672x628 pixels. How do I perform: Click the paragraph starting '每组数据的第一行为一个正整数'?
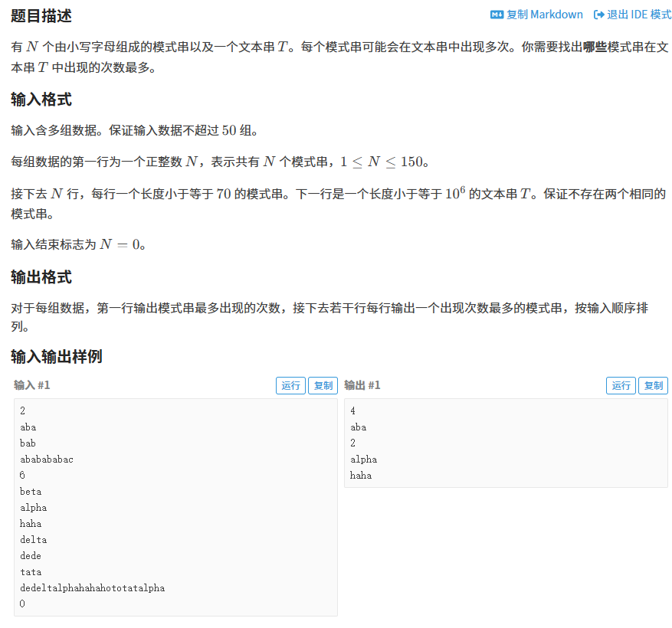pyautogui.click(x=220, y=162)
